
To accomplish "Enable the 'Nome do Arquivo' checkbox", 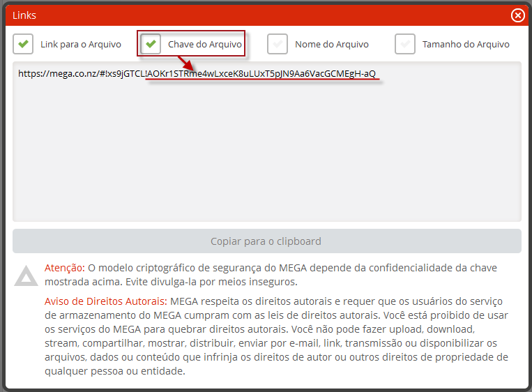I will pyautogui.click(x=278, y=44).
